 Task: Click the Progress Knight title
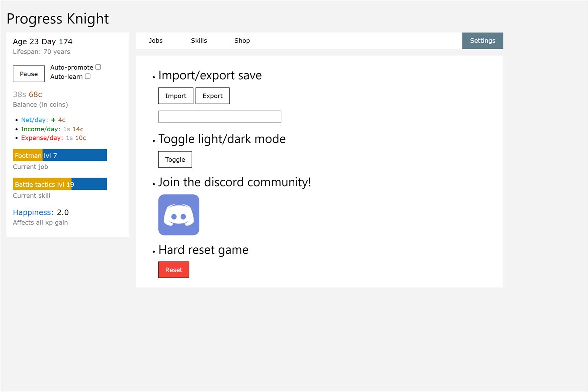tap(57, 19)
